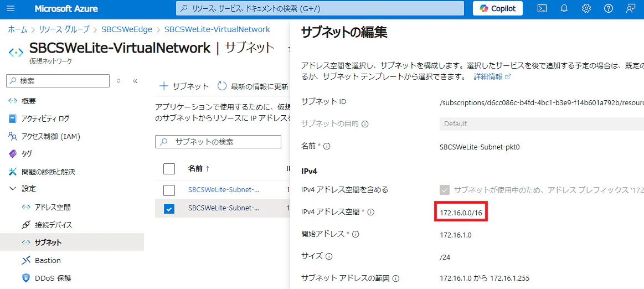Image resolution: width=644 pixels, height=289 pixels.
Task: Open the notifications bell
Action: 564,9
